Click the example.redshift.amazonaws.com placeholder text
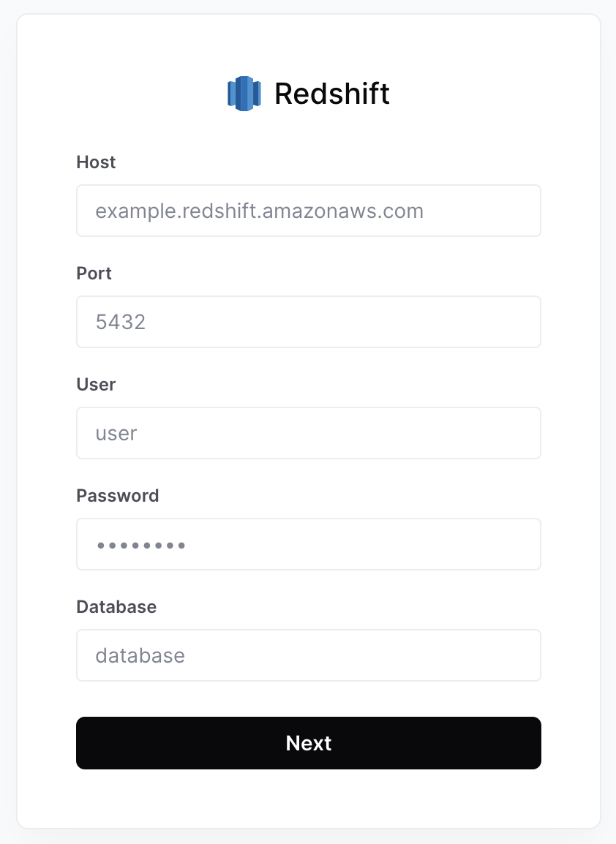 (x=259, y=211)
